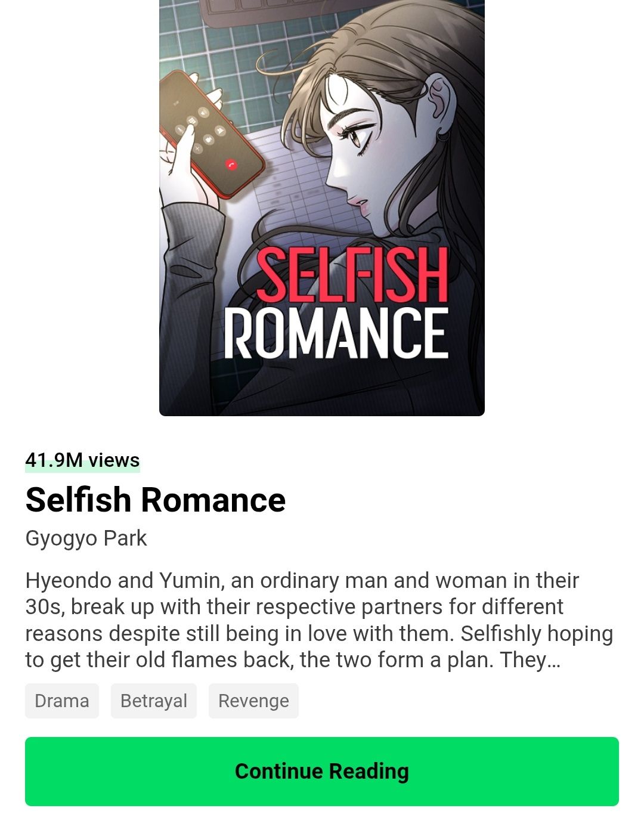This screenshot has height=830, width=644.
Task: Open author Gyogyo Park's page
Action: [x=86, y=538]
